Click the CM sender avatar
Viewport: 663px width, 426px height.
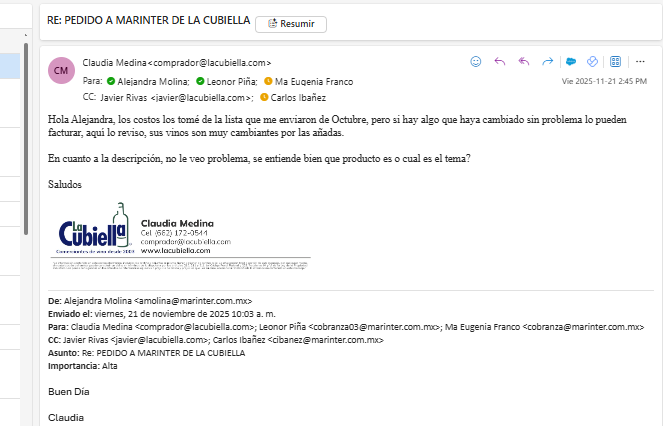click(62, 70)
